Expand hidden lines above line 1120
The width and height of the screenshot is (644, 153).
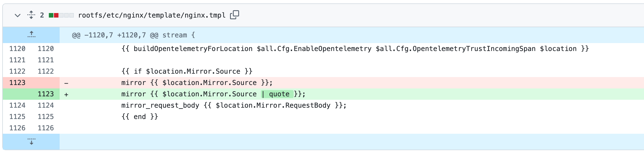point(31,35)
